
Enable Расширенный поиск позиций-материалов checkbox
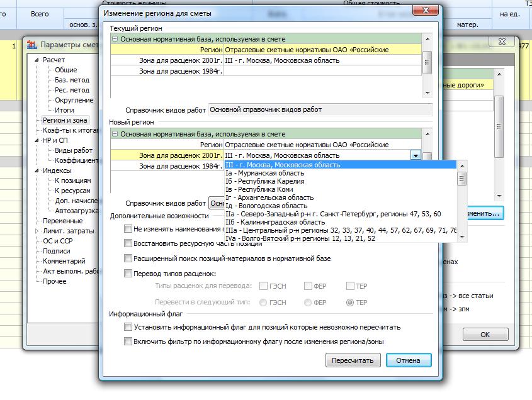coord(128,258)
